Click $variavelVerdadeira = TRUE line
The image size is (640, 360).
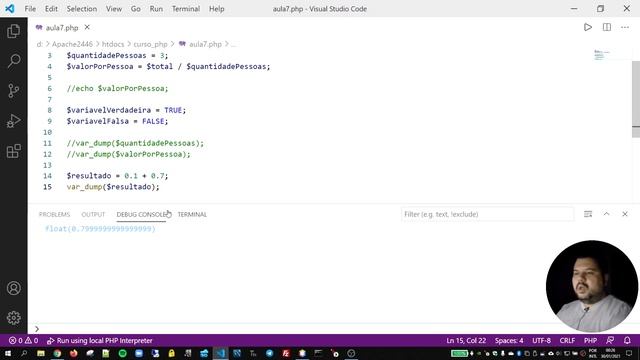coord(126,110)
